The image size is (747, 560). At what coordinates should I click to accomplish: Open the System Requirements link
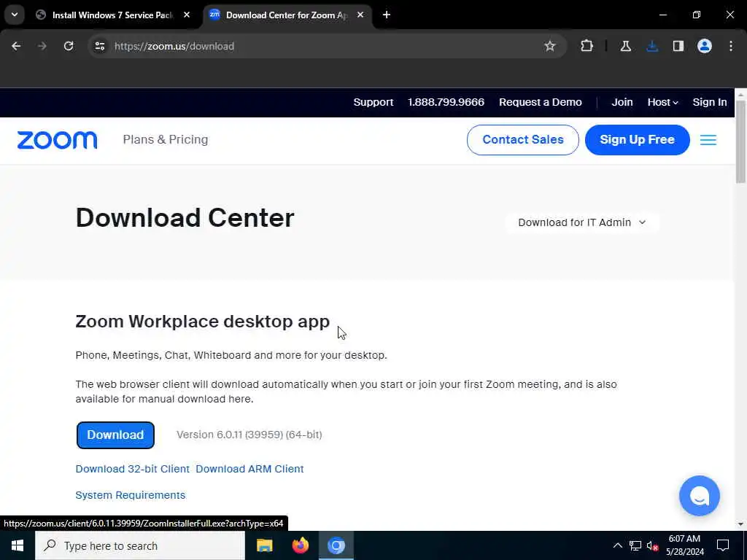[x=130, y=495]
